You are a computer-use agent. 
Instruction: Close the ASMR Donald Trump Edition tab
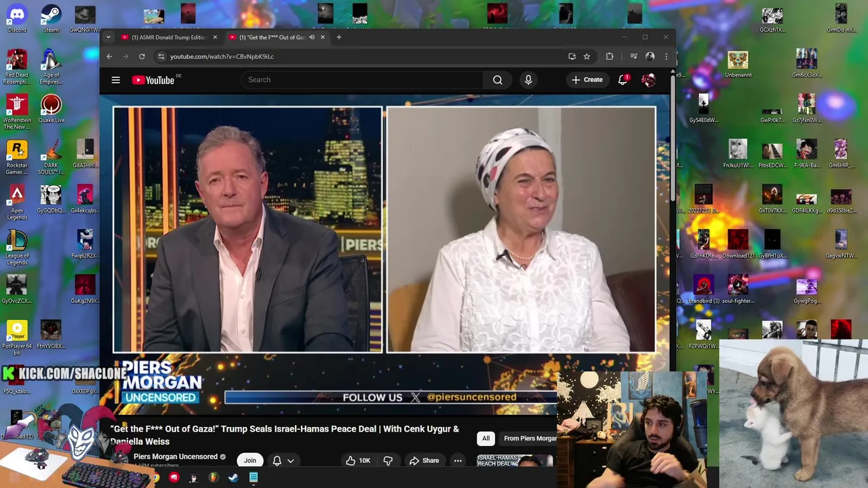tap(215, 37)
